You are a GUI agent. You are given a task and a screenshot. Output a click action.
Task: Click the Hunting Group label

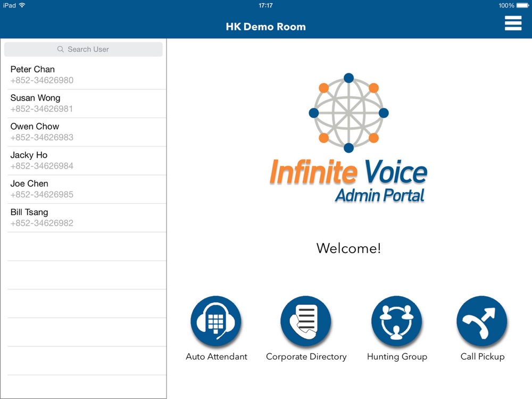(x=397, y=357)
